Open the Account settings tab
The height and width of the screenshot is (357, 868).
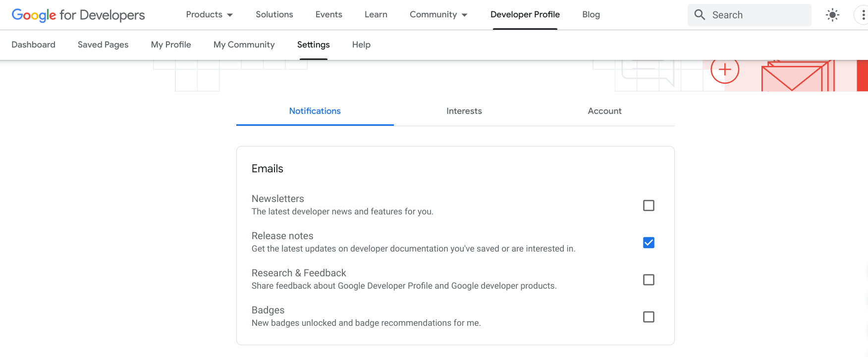pyautogui.click(x=604, y=111)
